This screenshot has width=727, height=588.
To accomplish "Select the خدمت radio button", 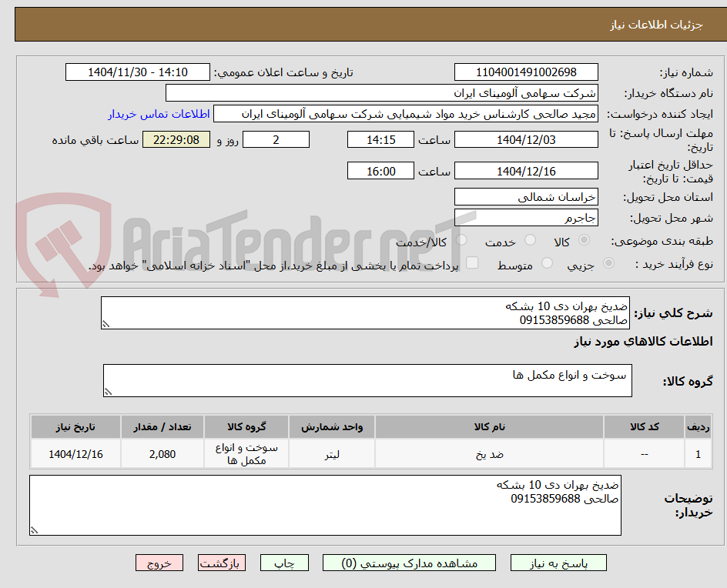I will (x=530, y=240).
